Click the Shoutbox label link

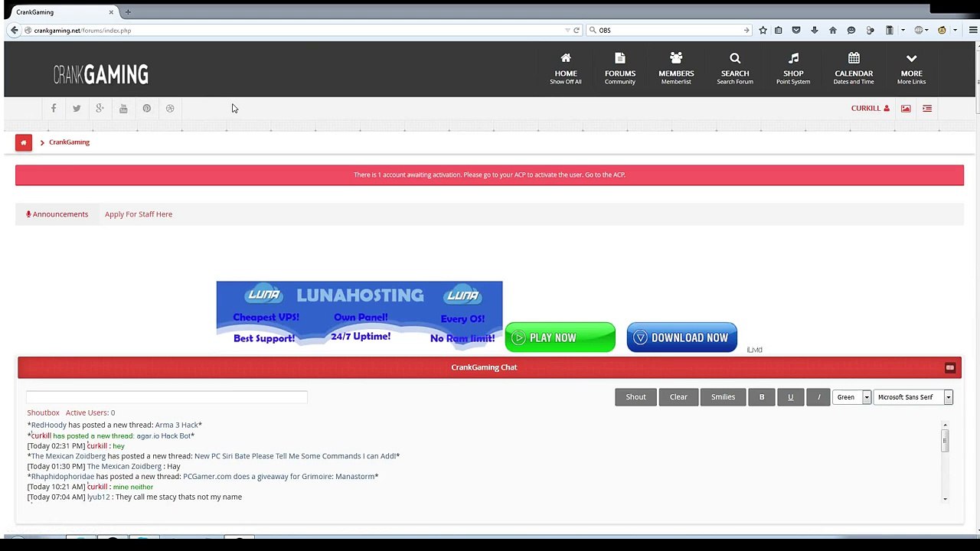[43, 413]
